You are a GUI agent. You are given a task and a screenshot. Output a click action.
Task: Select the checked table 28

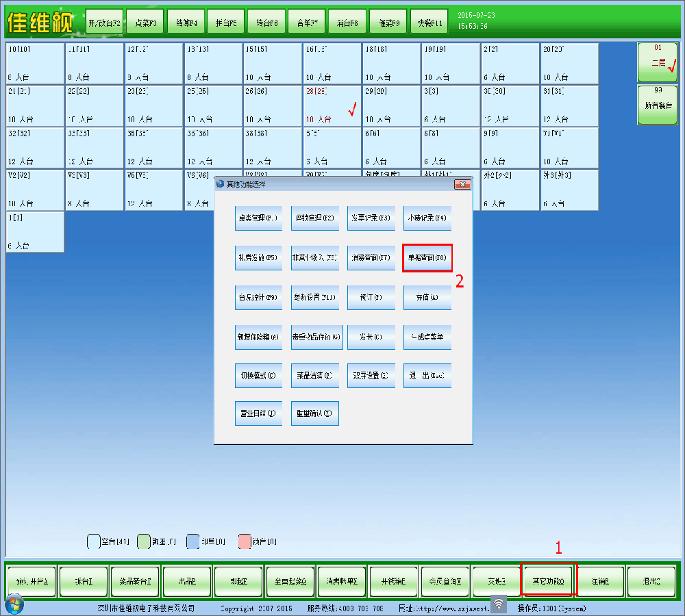tap(332, 105)
